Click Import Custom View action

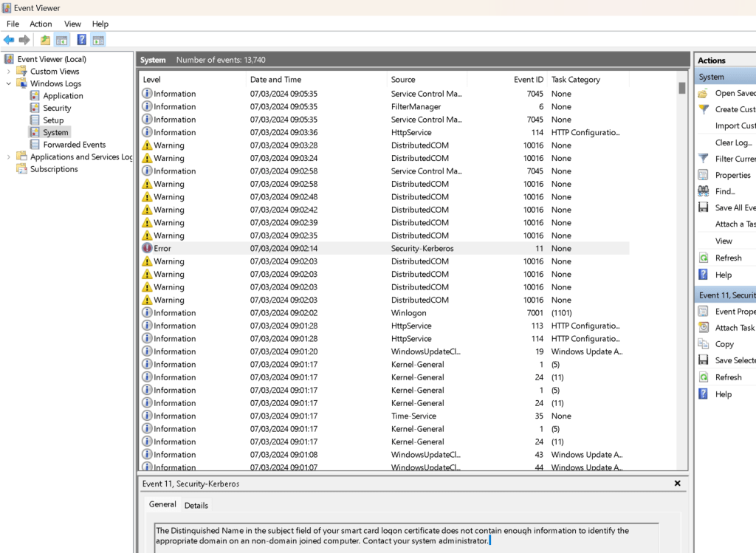coord(735,126)
